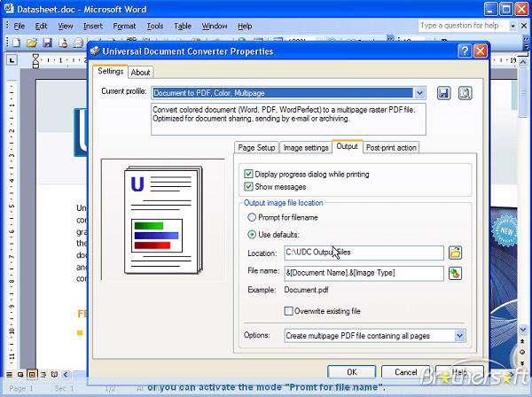Screen dimensions: 532x397
Task: Open the Insert menu in Word
Action: (92, 26)
